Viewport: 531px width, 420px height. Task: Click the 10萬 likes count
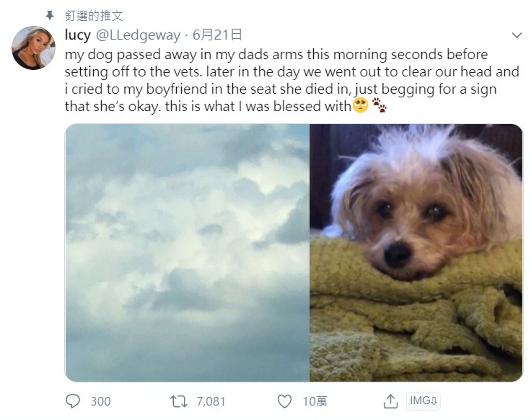click(315, 401)
